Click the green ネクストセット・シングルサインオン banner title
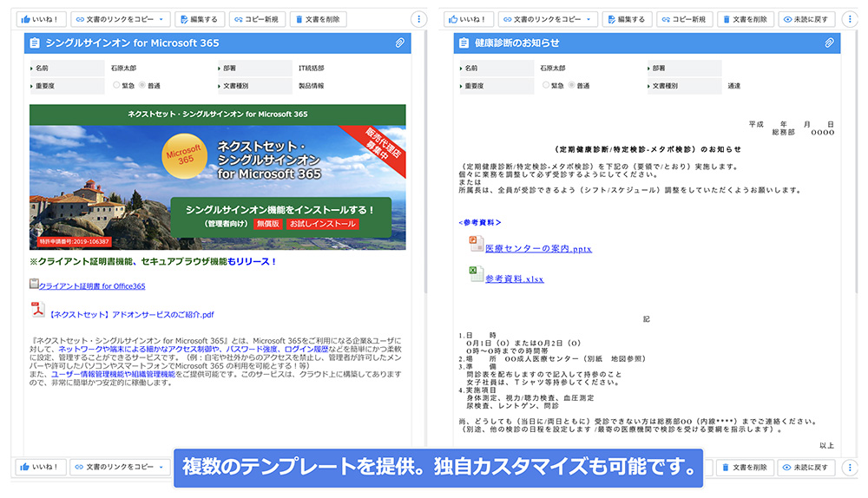This screenshot has width=868, height=498. tap(218, 114)
